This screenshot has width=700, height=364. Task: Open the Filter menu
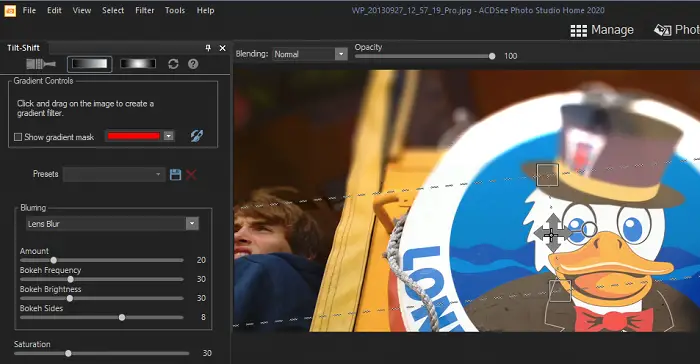(x=145, y=10)
